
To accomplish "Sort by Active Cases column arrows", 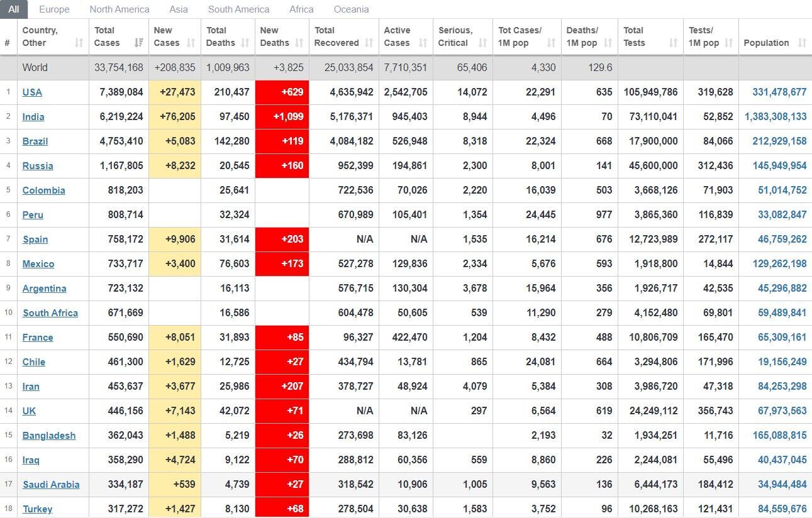I will pos(423,43).
